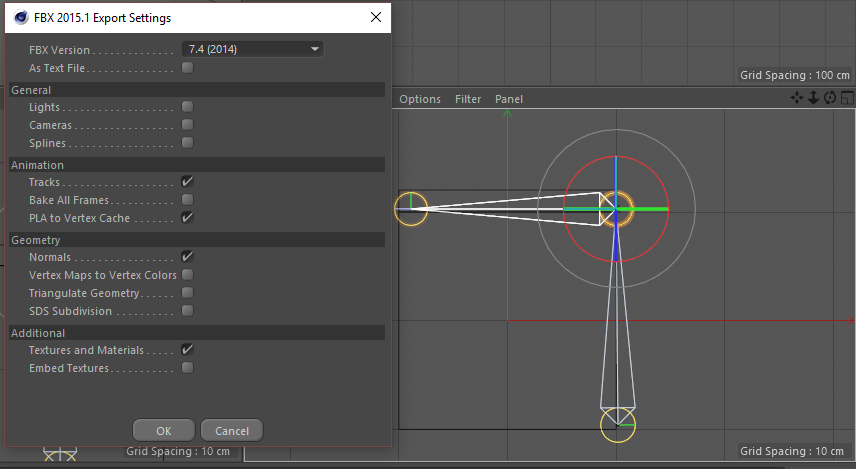Viewport: 856px width, 469px height.
Task: Click the FBX Version label text
Action: (60, 50)
